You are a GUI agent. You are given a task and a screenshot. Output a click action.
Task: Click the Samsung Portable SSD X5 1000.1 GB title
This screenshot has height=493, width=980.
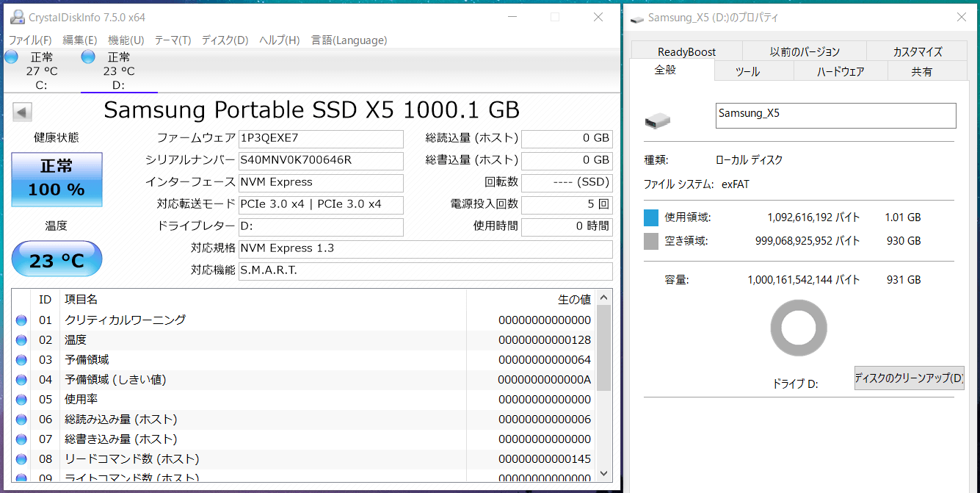click(312, 110)
